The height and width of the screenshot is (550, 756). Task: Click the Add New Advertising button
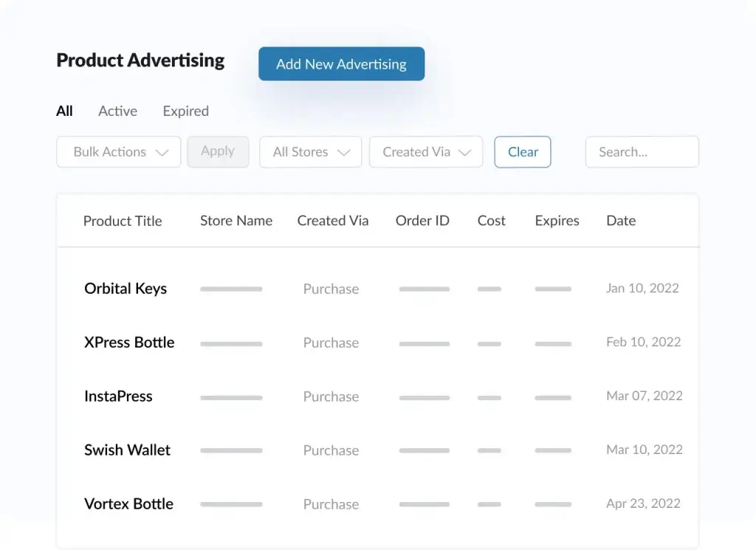[x=341, y=63]
